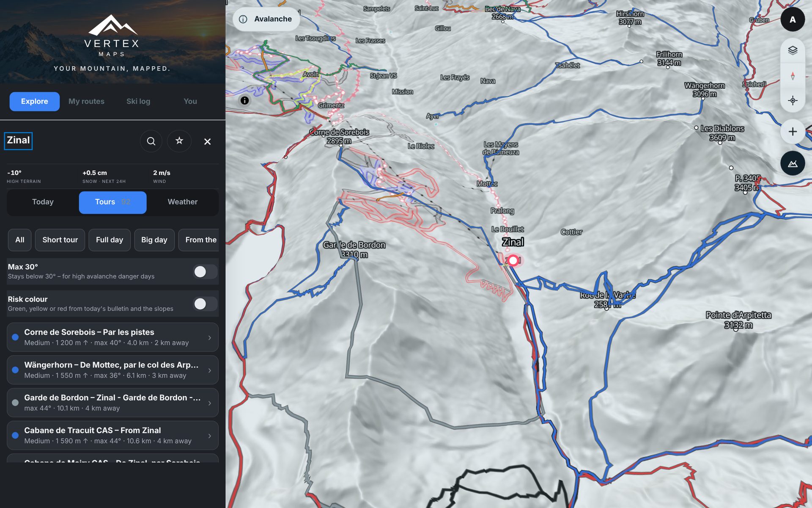Click the grey dot of Garde de Bordon tour
Screen dimensions: 812x508
(x=15, y=403)
